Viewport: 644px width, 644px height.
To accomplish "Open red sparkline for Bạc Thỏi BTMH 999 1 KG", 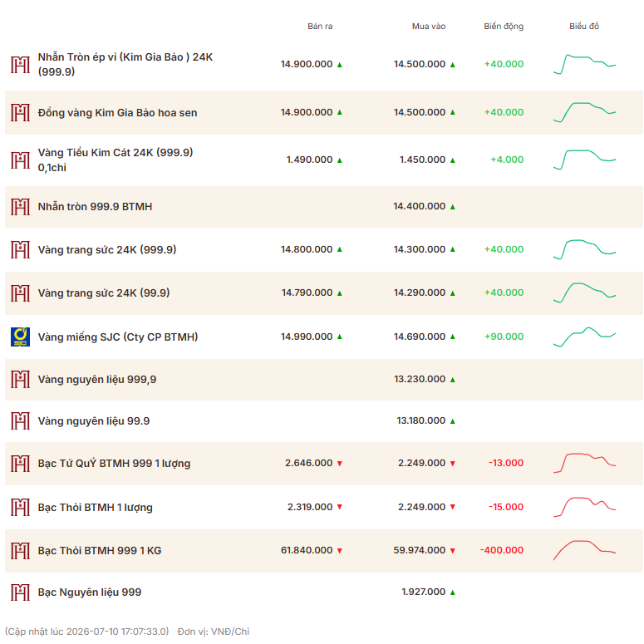I will (584, 550).
